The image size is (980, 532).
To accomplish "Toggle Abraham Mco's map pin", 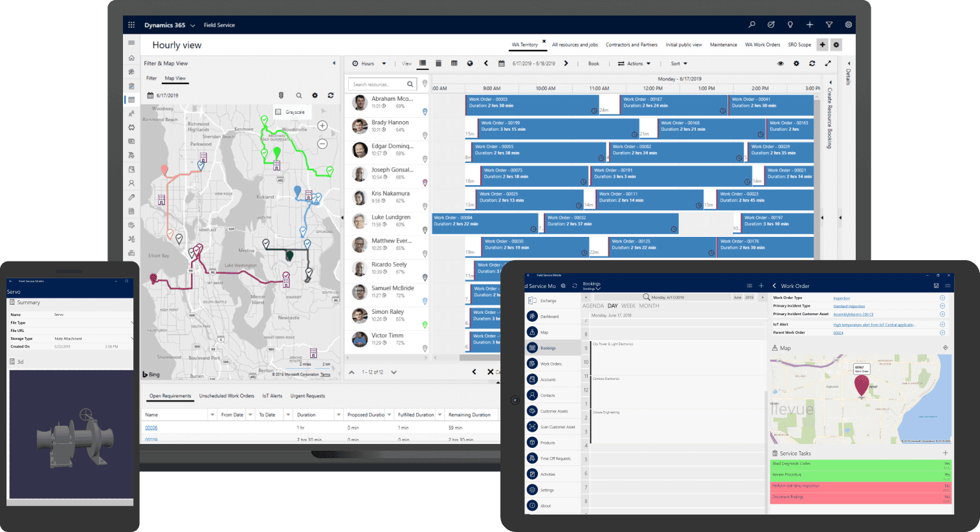I will click(425, 112).
